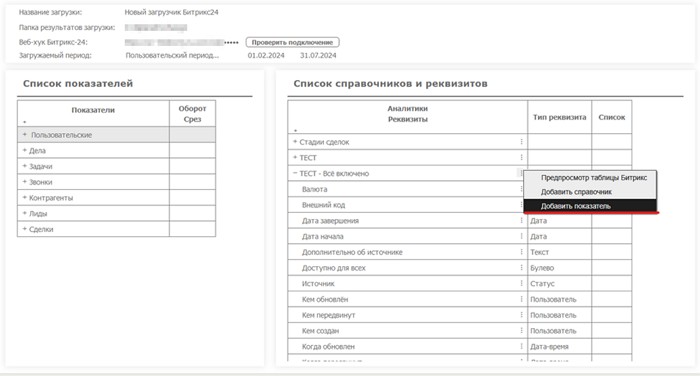This screenshot has width=700, height=376.
Task: Expand the Задачи indicators group
Action: [x=25, y=166]
